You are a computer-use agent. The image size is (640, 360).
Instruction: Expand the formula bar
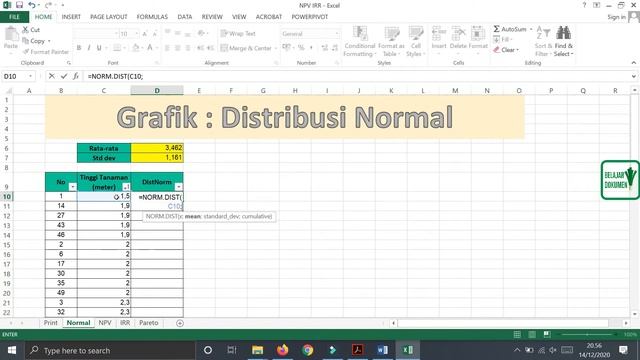pyautogui.click(x=633, y=76)
